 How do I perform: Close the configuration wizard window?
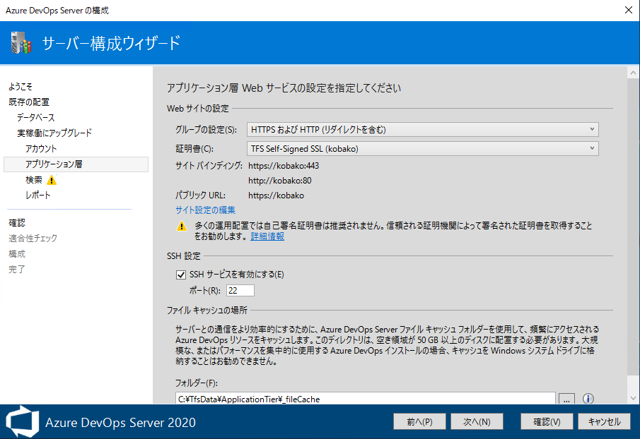point(629,10)
